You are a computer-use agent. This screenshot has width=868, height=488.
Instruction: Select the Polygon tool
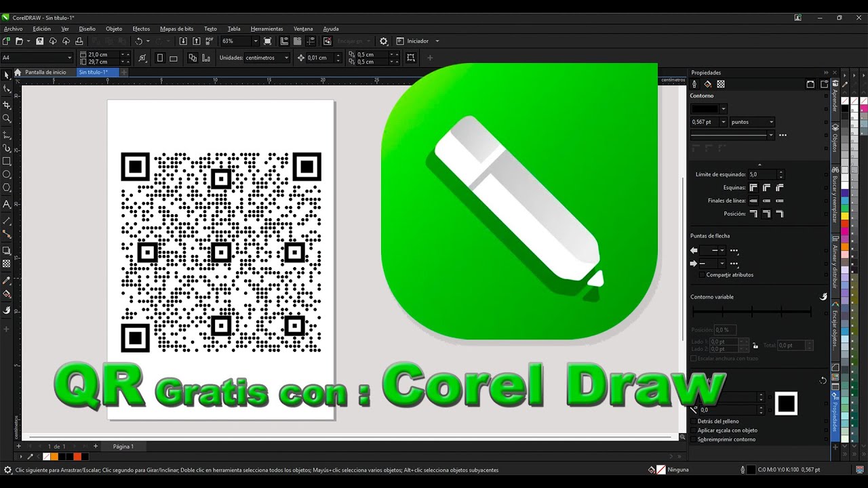7,188
